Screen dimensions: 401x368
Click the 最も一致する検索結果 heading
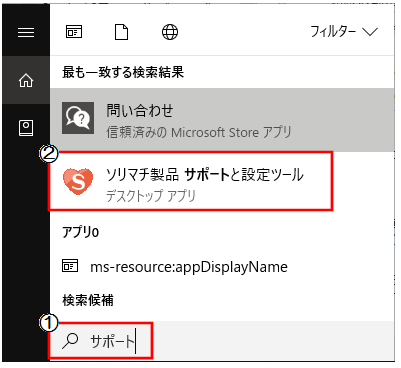(123, 72)
